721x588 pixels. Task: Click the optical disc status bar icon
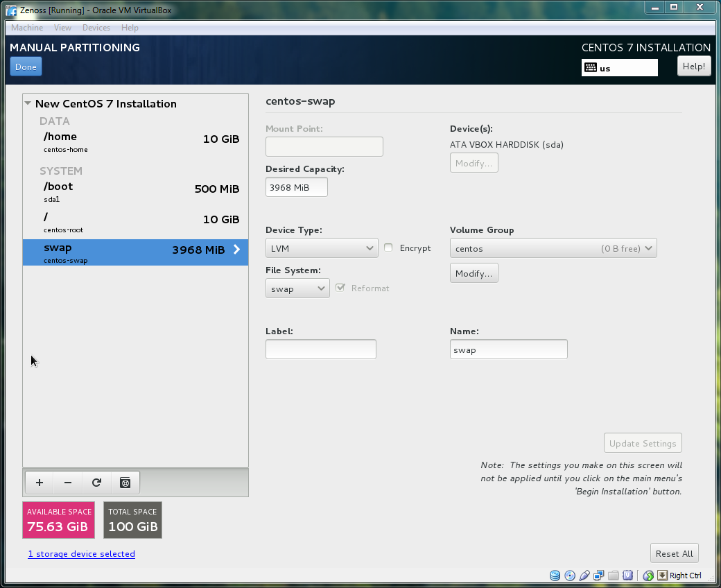click(x=570, y=576)
